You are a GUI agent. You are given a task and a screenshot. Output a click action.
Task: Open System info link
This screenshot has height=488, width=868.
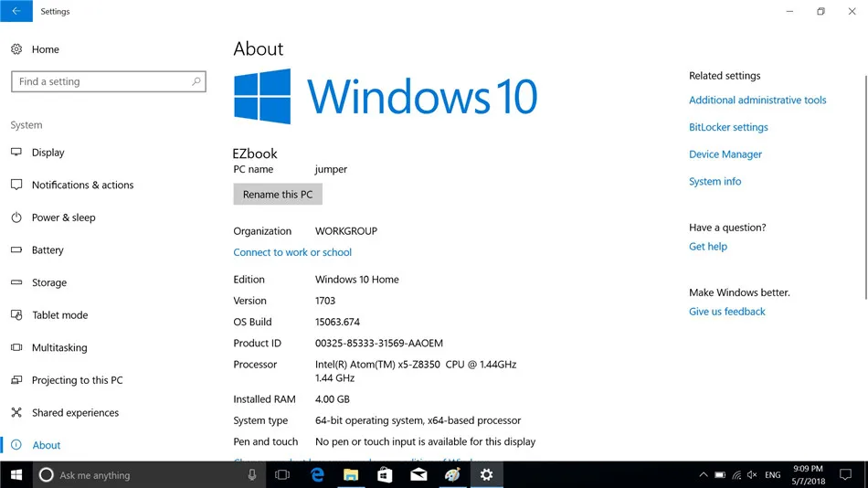715,181
